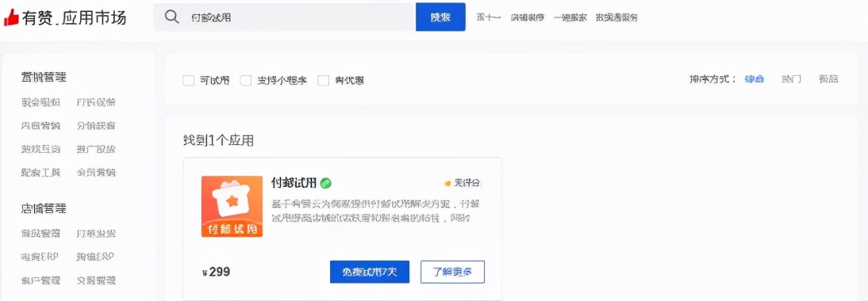Click the 了解更多 button
This screenshot has height=301, width=868.
point(452,272)
